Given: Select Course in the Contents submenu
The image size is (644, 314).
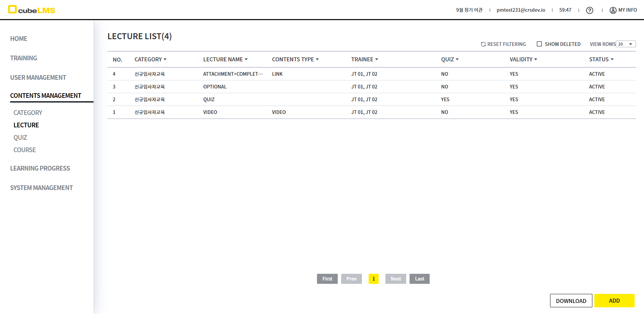Looking at the screenshot, I should point(24,150).
